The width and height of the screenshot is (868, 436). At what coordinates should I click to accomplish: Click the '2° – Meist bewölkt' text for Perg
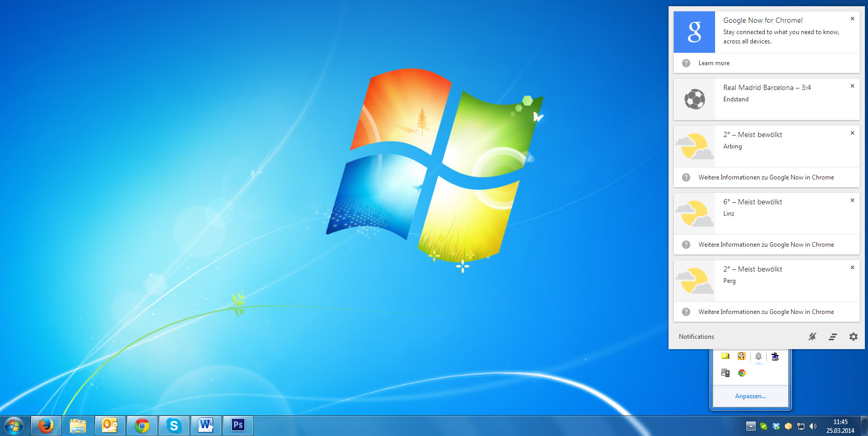coord(753,269)
